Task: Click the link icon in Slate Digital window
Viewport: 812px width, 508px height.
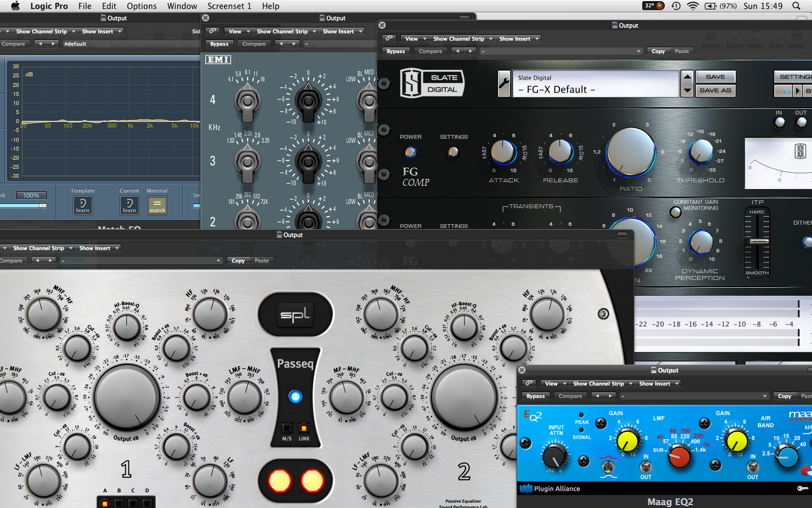Action: (389, 38)
